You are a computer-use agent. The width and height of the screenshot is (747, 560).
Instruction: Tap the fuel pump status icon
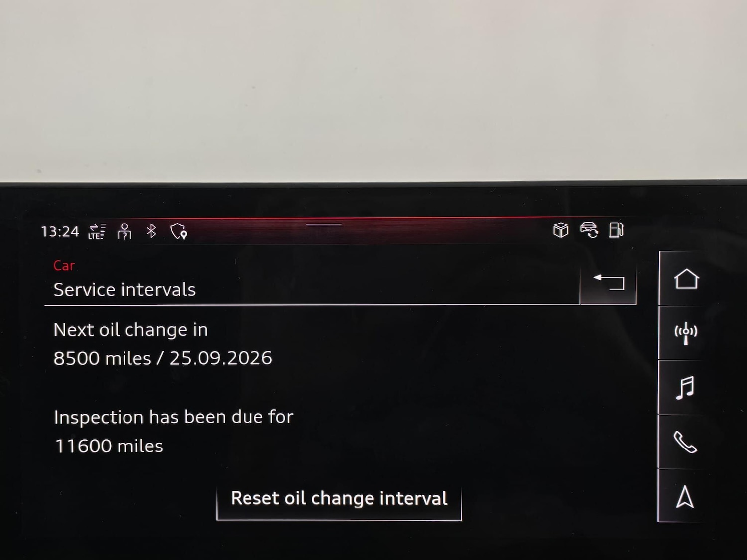[x=617, y=230]
